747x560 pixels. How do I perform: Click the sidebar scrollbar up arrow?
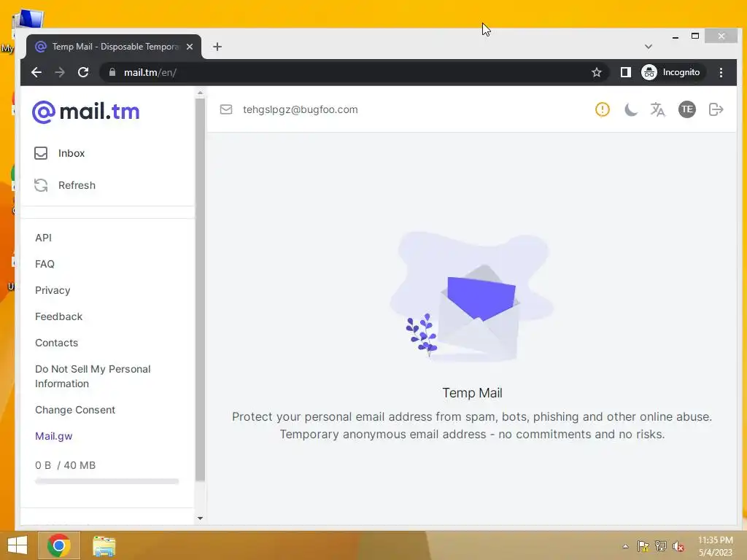click(200, 93)
